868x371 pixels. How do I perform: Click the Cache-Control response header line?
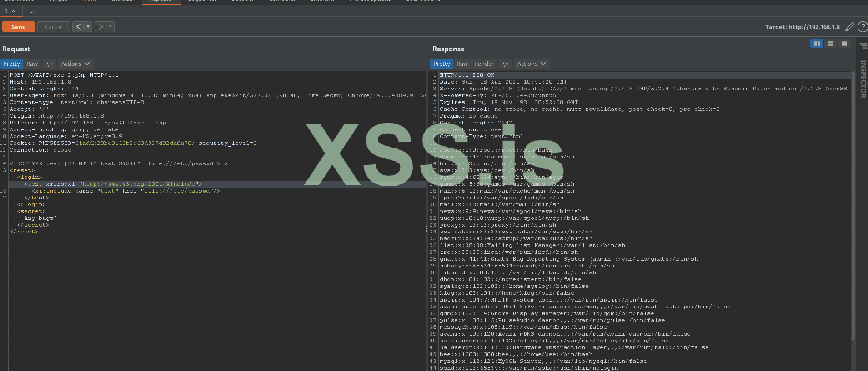[580, 109]
